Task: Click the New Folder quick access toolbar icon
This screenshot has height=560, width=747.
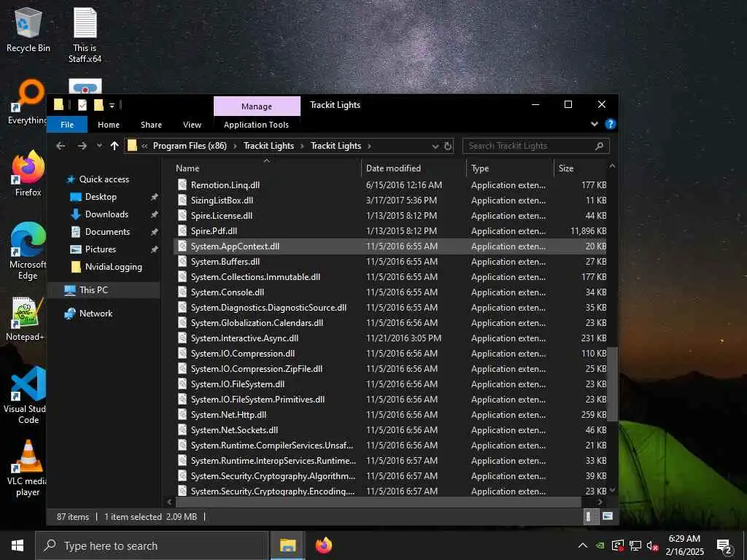Action: coord(98,105)
